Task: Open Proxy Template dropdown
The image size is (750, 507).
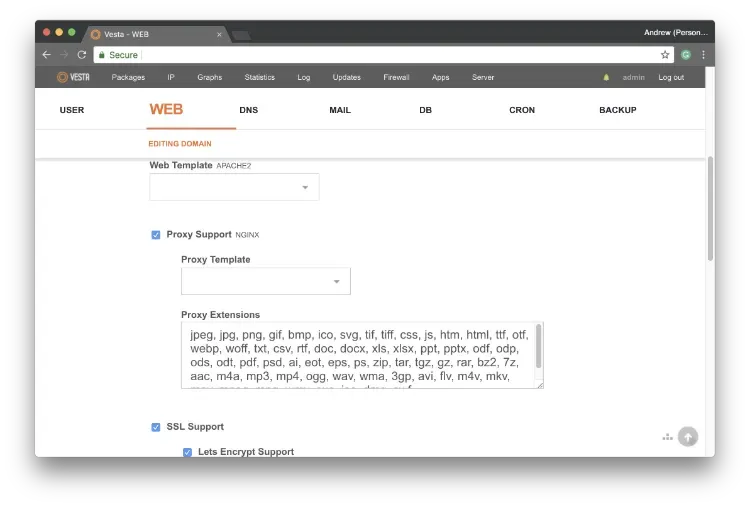Action: (x=266, y=282)
